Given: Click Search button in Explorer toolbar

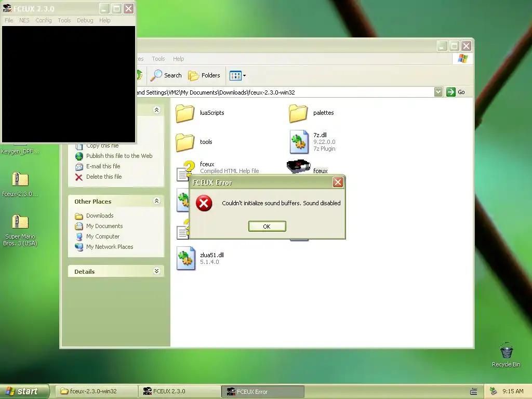Looking at the screenshot, I should click(166, 75).
